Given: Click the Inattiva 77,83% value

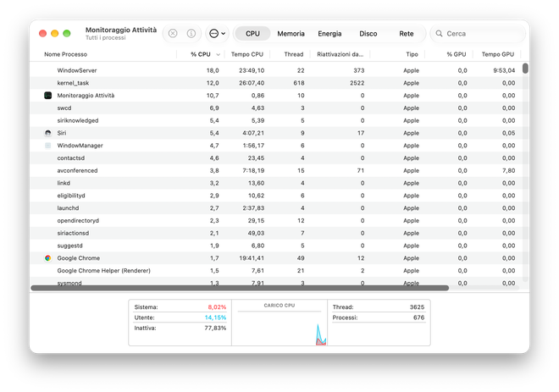Looking at the screenshot, I should click(x=215, y=328).
